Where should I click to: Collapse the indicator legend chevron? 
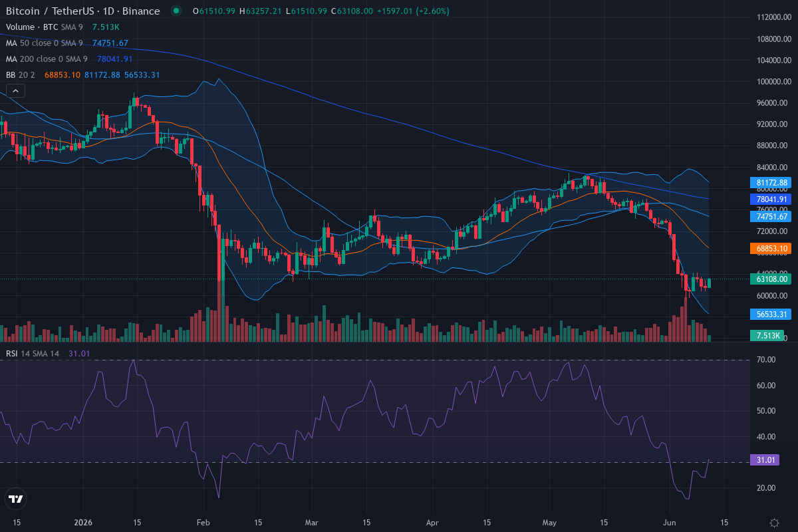tap(15, 90)
